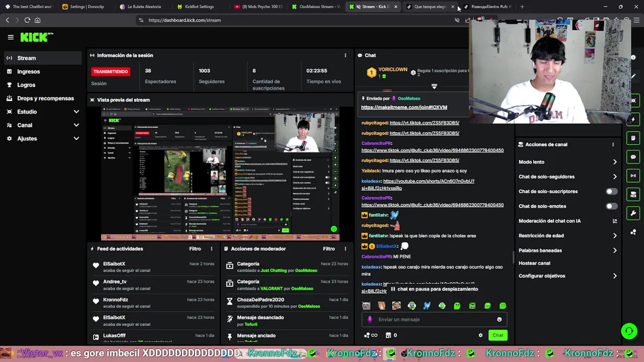Screen dimensions: 644x362
Task: Reload the dashboard page
Action: click(x=27, y=20)
